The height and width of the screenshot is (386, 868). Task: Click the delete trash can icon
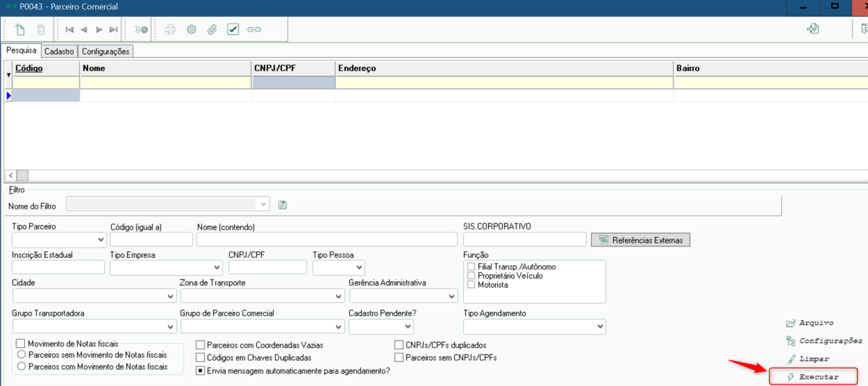point(41,30)
